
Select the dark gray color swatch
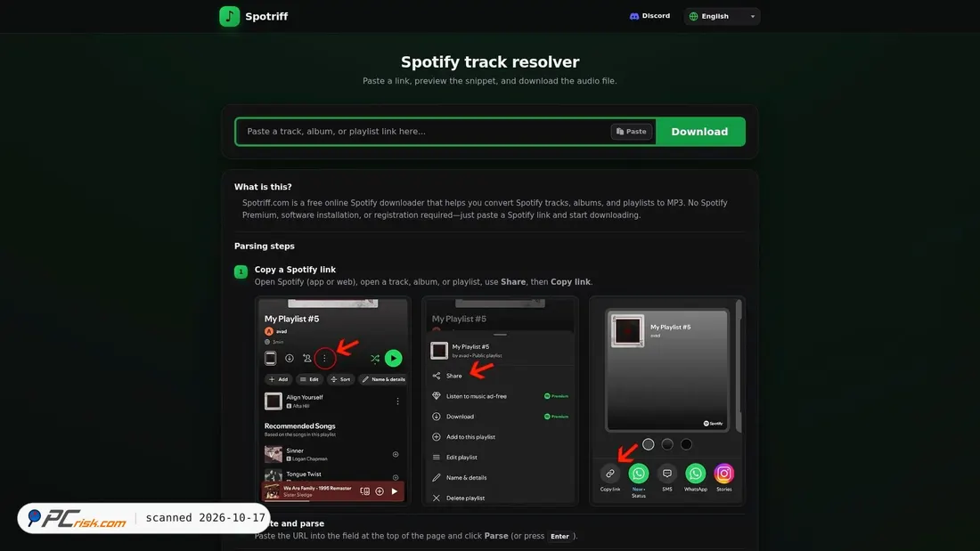(x=667, y=444)
